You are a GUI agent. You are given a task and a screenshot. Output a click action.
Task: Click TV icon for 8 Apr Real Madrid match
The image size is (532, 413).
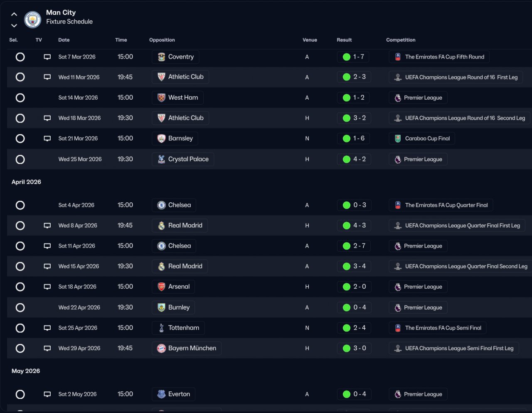(47, 226)
